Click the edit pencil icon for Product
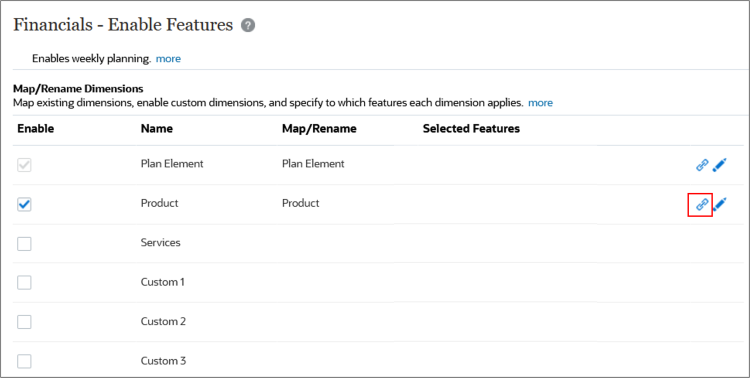This screenshot has width=750, height=378. 719,205
